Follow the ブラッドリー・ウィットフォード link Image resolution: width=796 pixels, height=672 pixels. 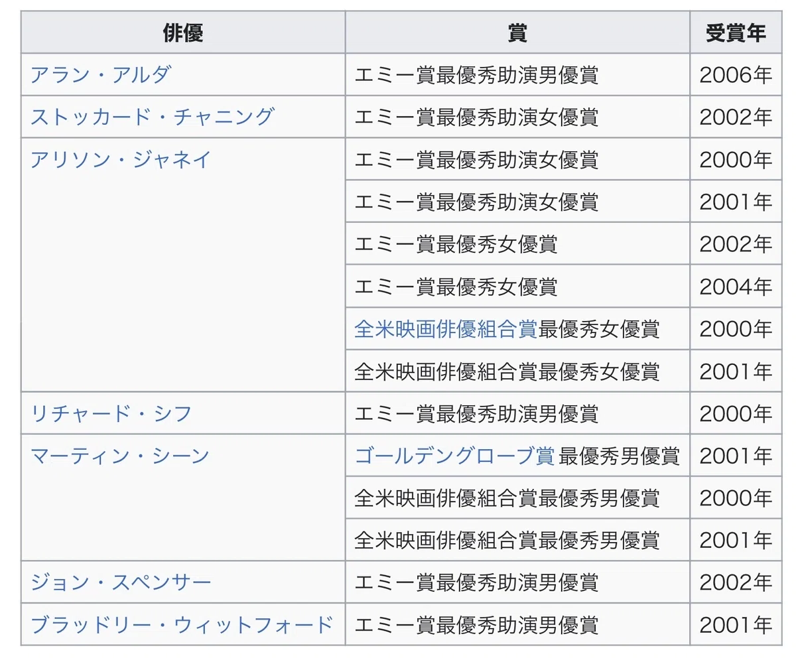pyautogui.click(x=182, y=625)
